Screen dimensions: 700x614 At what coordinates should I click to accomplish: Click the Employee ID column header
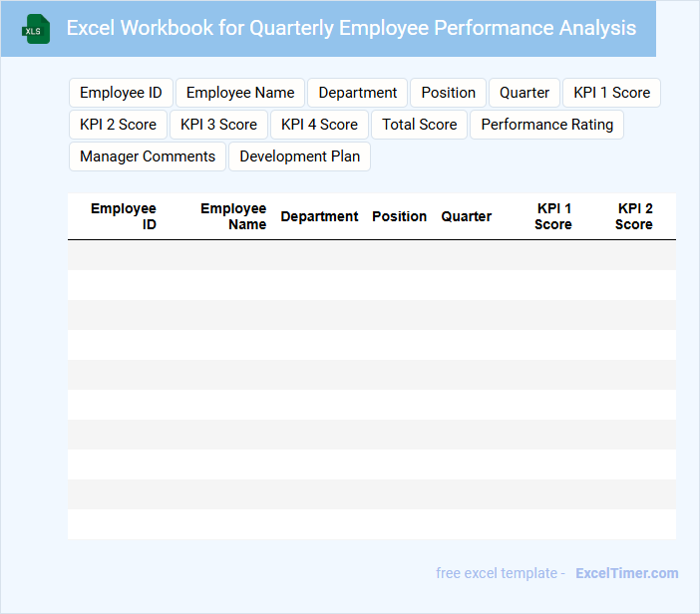coord(124,216)
